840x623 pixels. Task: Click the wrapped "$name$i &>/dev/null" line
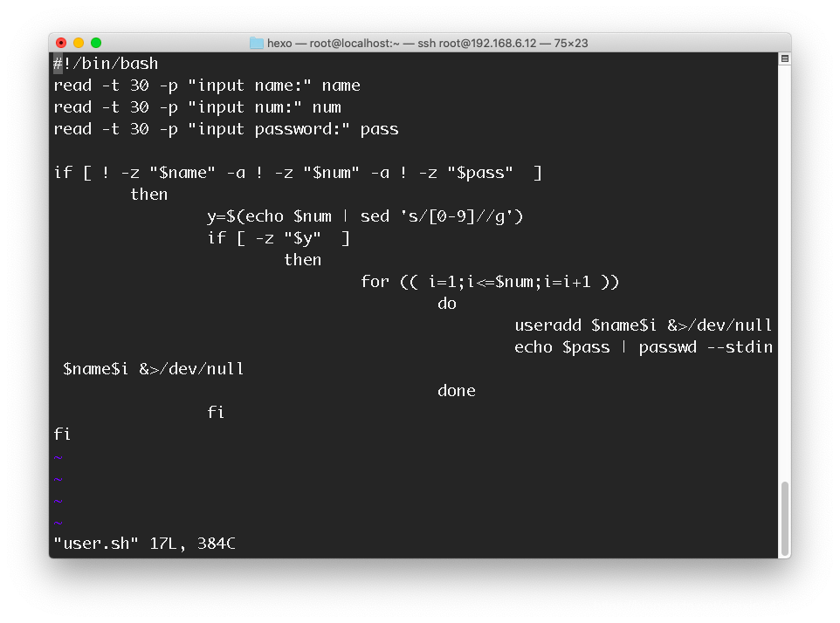click(153, 369)
